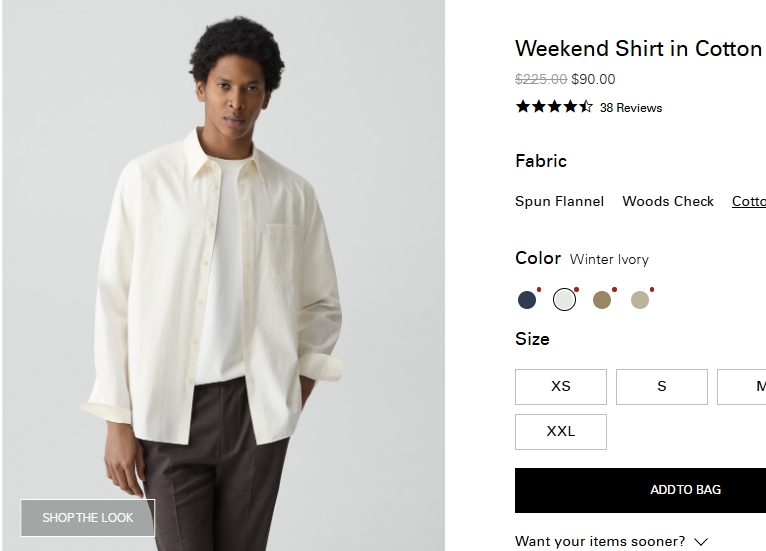Open the 38 Reviews link

point(630,108)
